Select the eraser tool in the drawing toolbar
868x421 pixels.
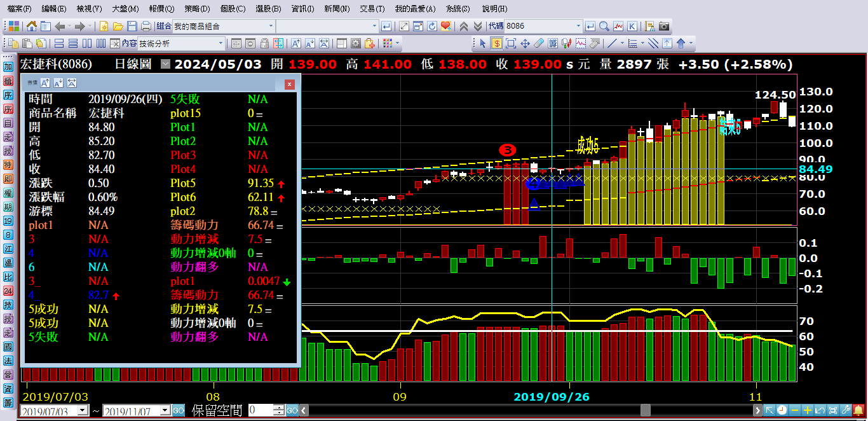pos(539,43)
